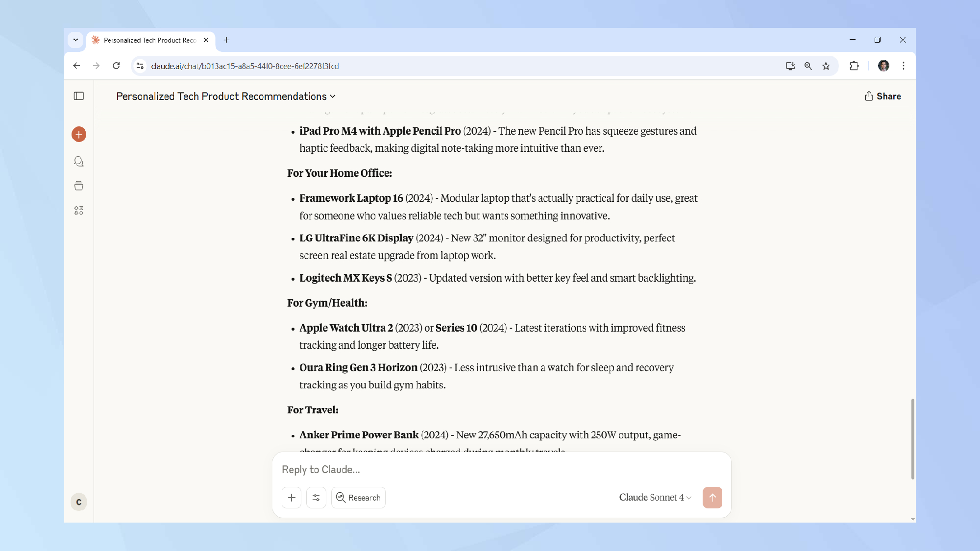Open user account avatar C
This screenshot has height=551, width=980.
(79, 502)
